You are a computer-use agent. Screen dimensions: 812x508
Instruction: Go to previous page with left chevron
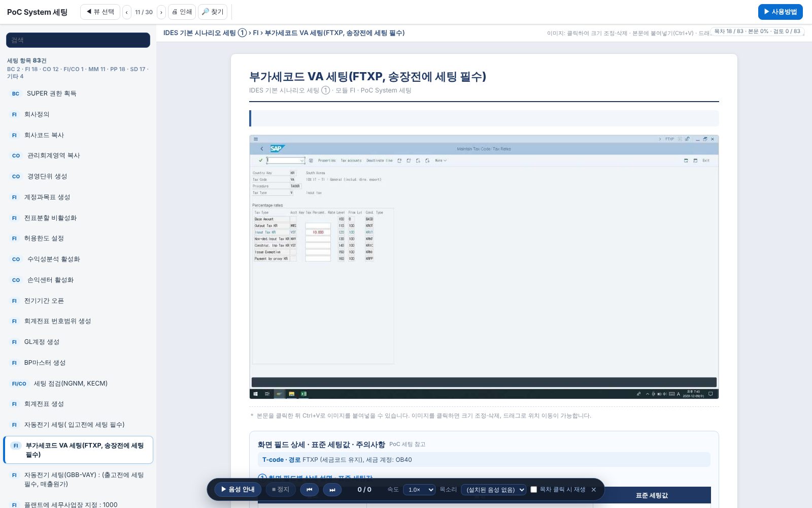tap(127, 12)
